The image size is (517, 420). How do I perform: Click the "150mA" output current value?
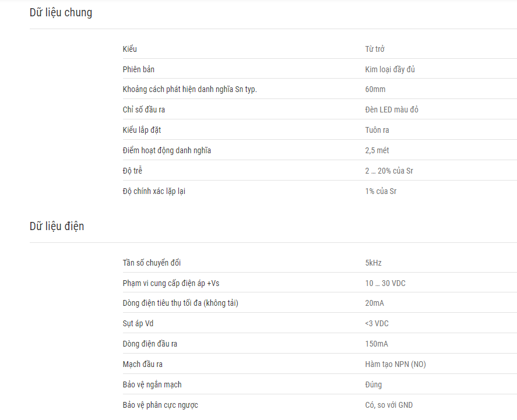click(376, 344)
